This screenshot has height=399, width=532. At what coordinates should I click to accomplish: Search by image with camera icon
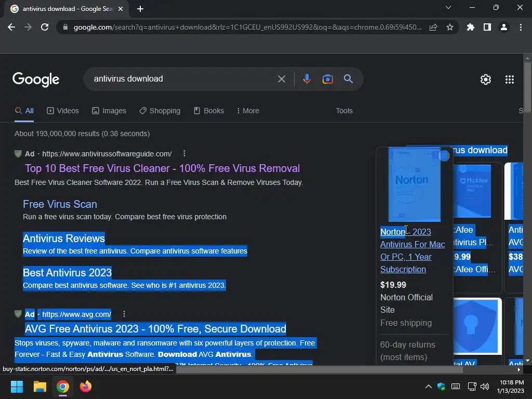[x=327, y=79]
